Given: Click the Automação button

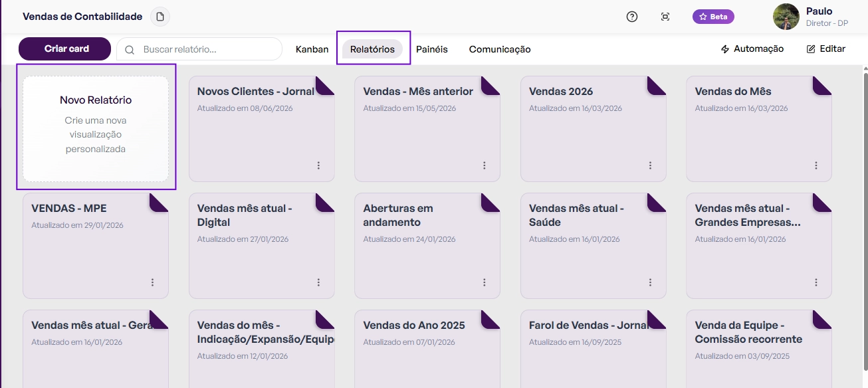Looking at the screenshot, I should 752,49.
